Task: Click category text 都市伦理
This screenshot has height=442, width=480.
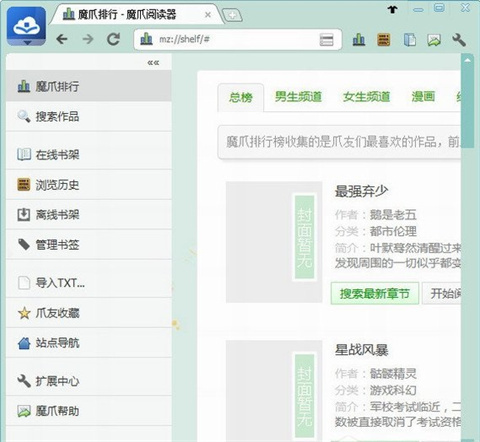Action: tap(393, 231)
